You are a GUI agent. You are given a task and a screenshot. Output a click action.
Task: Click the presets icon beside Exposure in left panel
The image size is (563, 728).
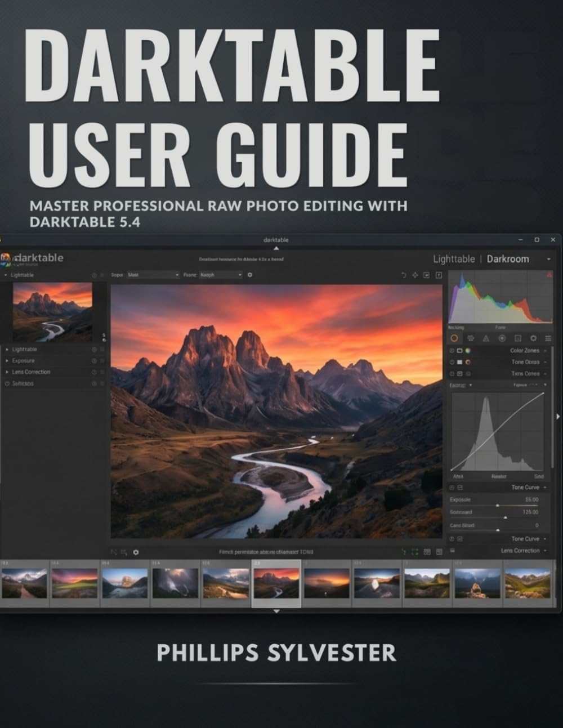(x=102, y=361)
